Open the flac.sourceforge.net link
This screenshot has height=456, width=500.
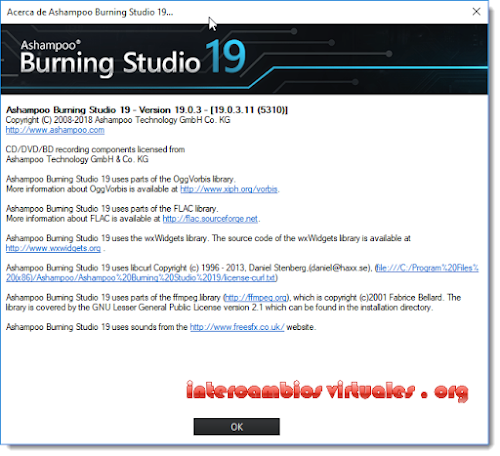pyautogui.click(x=210, y=219)
